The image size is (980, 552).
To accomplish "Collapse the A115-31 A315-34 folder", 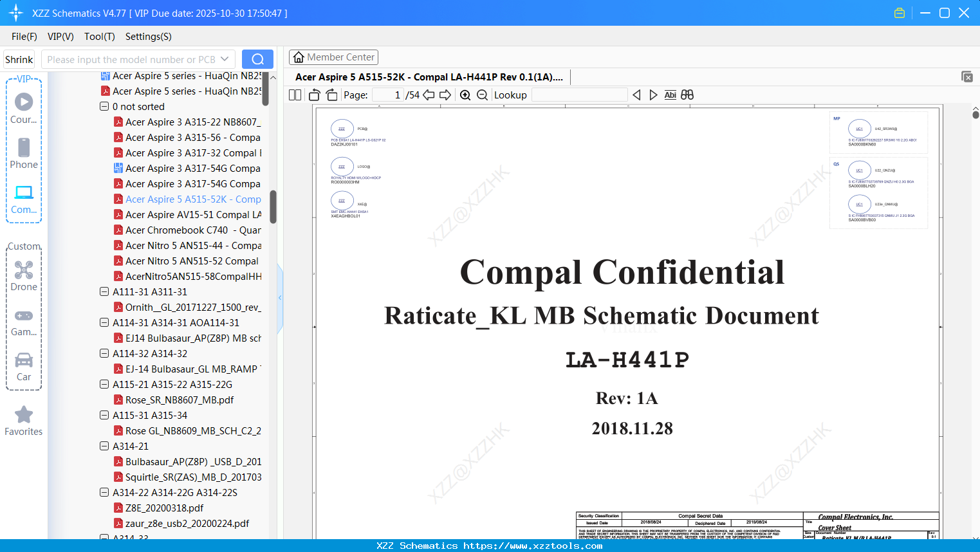I will (104, 416).
